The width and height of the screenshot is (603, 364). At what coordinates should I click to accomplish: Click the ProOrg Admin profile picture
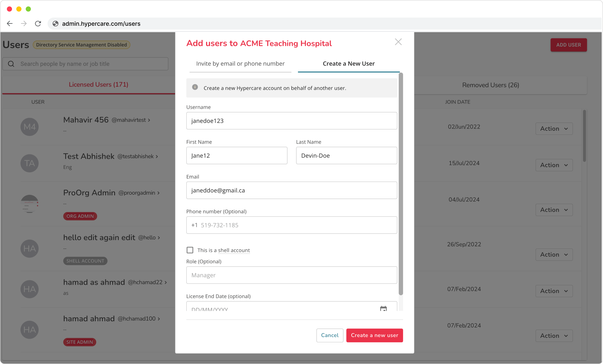[29, 204]
